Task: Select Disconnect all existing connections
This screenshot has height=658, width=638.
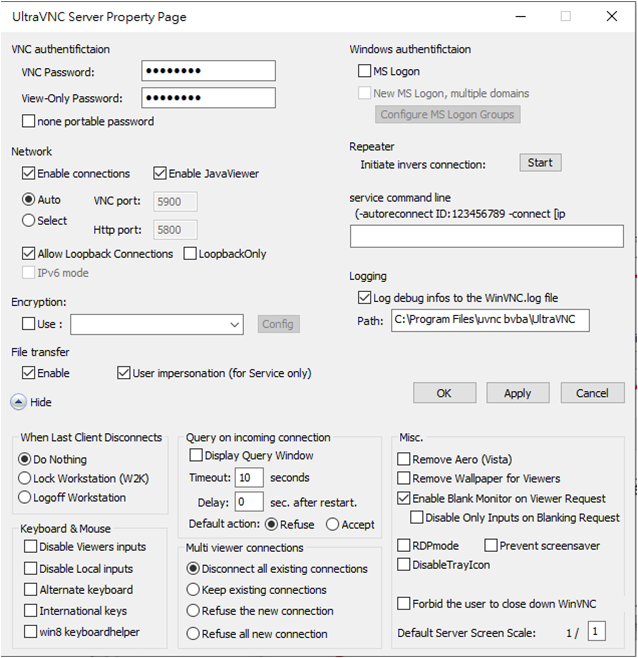Action: coord(193,569)
